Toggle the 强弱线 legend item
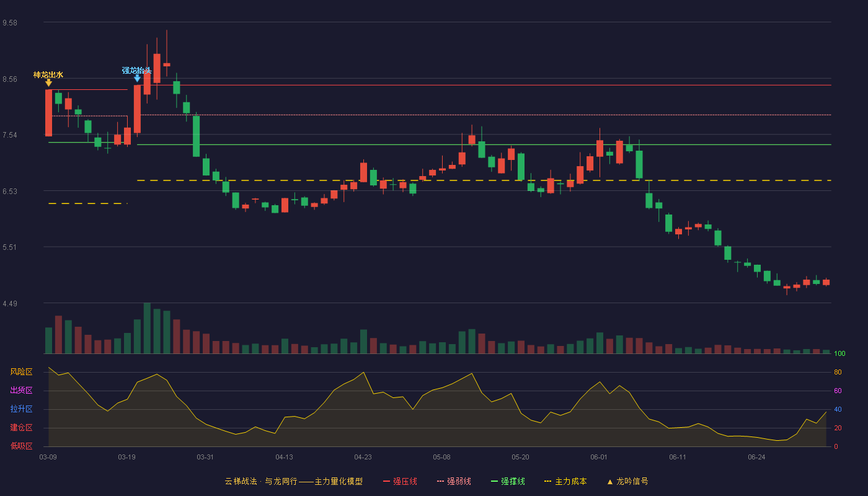Screen dimensions: 868x496 pos(454,481)
